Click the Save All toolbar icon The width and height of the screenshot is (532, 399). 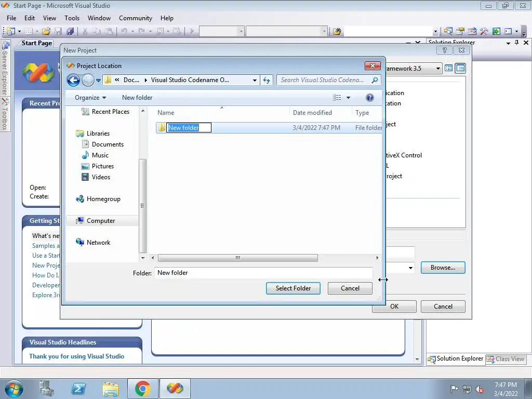click(70, 31)
